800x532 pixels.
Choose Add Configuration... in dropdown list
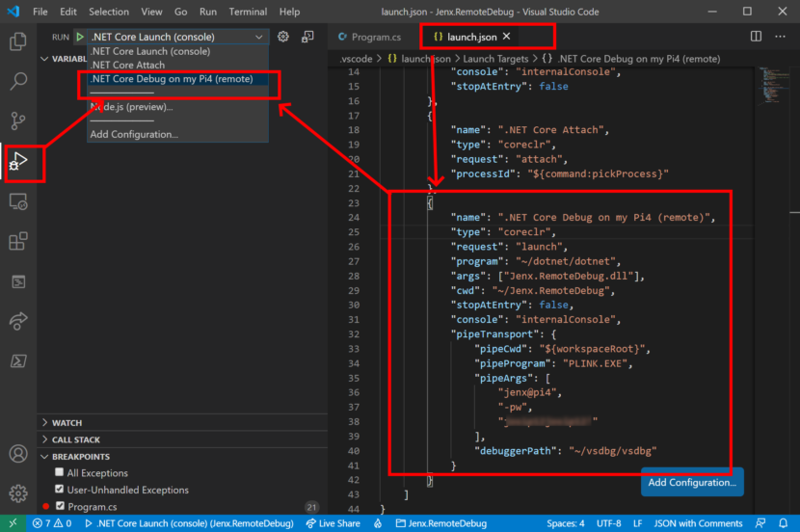coord(177,134)
